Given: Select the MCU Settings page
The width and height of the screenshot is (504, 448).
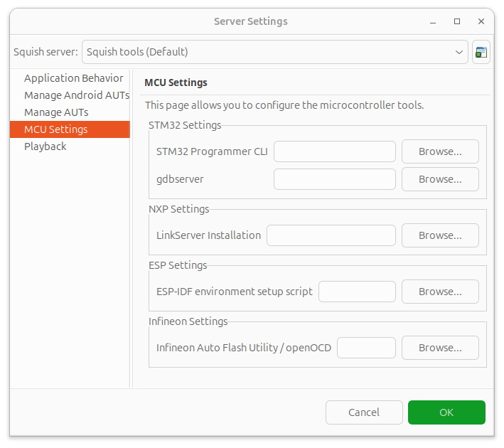Looking at the screenshot, I should pyautogui.click(x=70, y=129).
